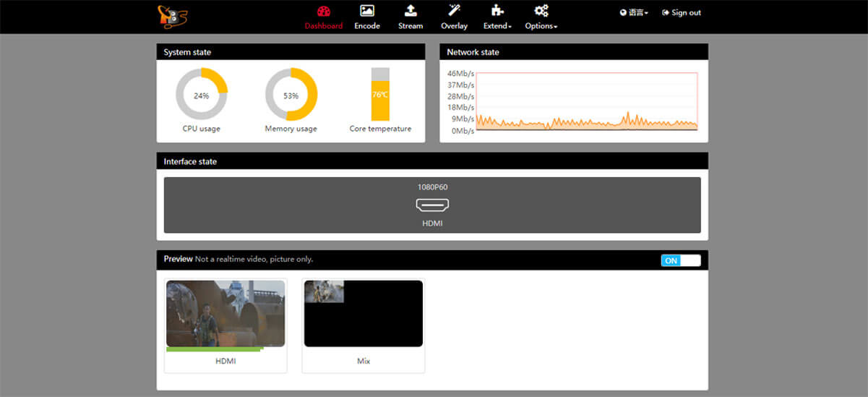Click the Dashboard text label
This screenshot has height=397, width=868.
[323, 26]
